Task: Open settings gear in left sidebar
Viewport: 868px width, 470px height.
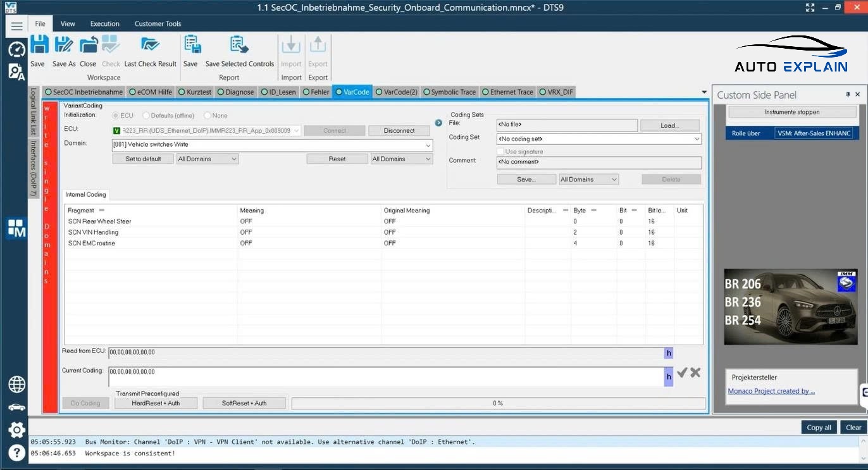Action: pos(16,430)
